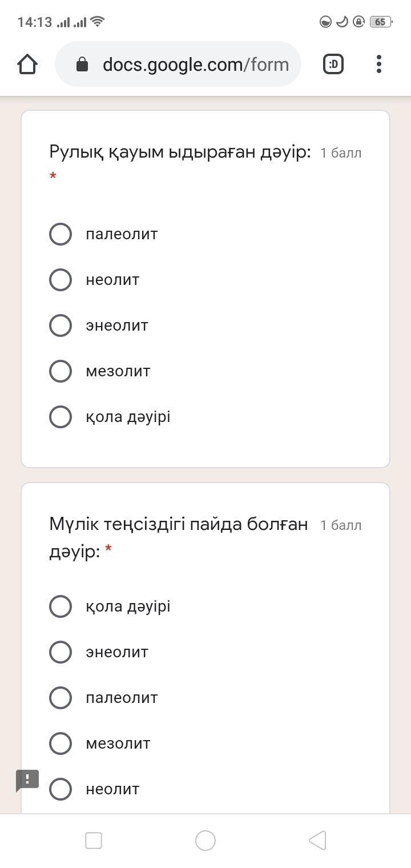The height and width of the screenshot is (868, 411).
Task: Tap the docs.google.com address bar
Action: tap(194, 65)
